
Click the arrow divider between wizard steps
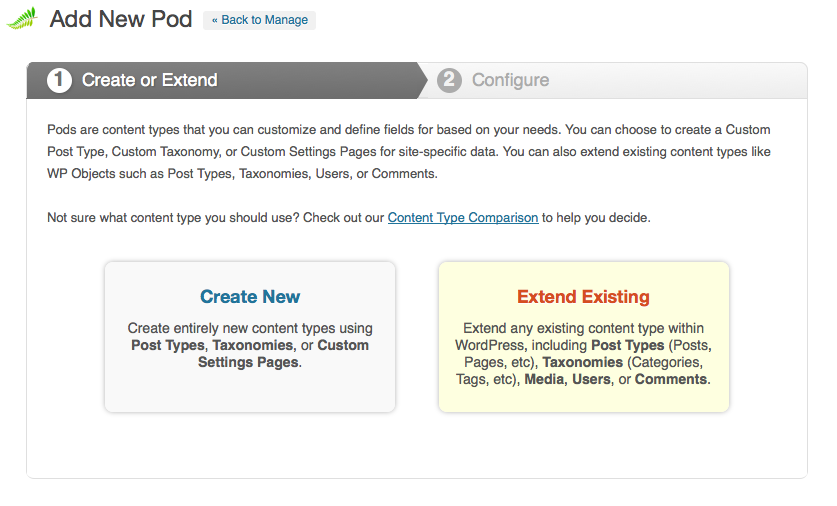pos(422,80)
